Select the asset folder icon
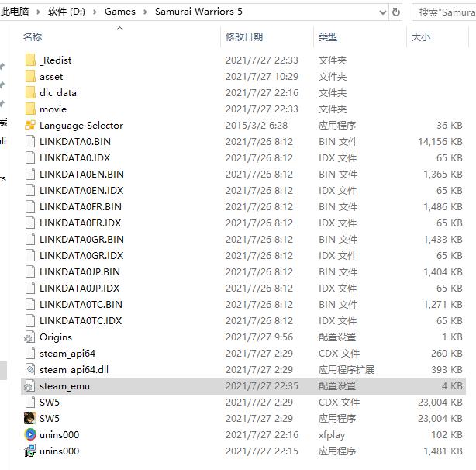Viewport: 476px width, 470px height. pos(30,76)
